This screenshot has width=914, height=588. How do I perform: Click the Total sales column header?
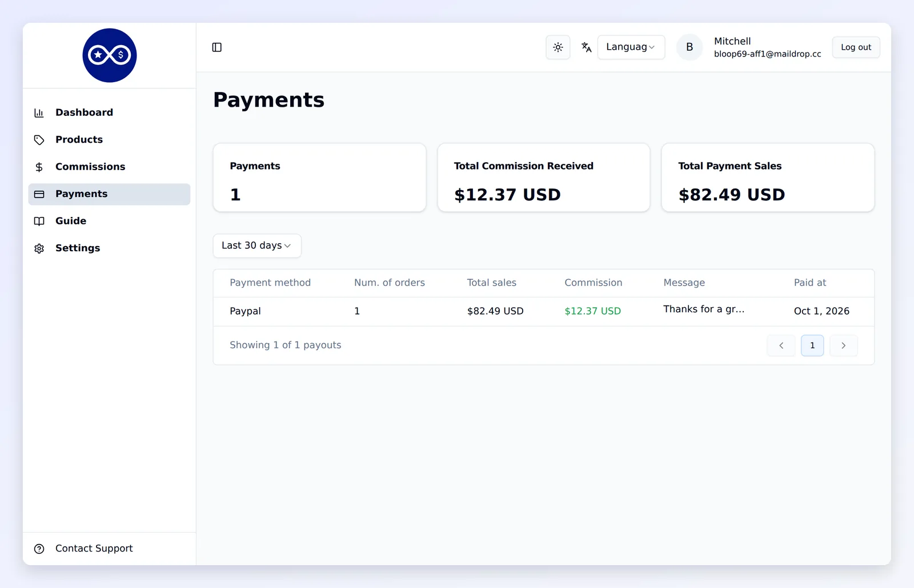pos(492,283)
